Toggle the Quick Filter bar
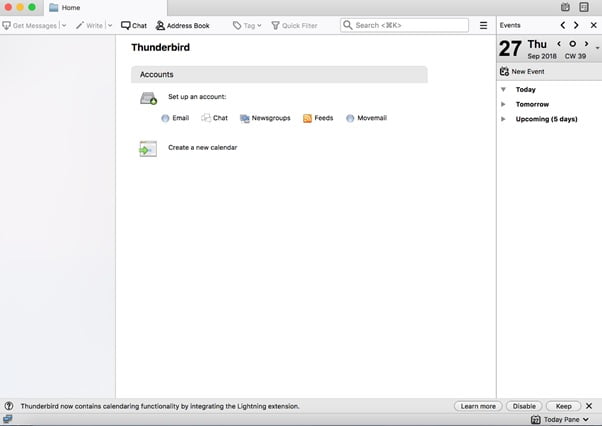 click(x=294, y=25)
